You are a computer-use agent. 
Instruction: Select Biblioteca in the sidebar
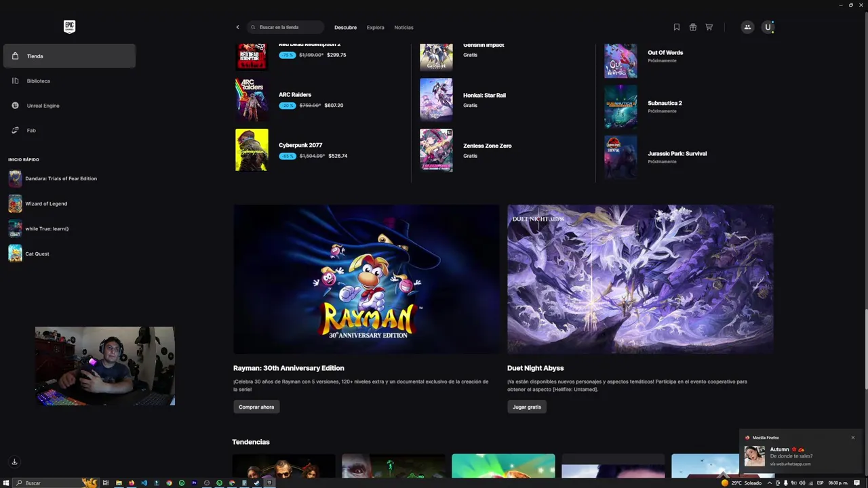click(x=69, y=81)
